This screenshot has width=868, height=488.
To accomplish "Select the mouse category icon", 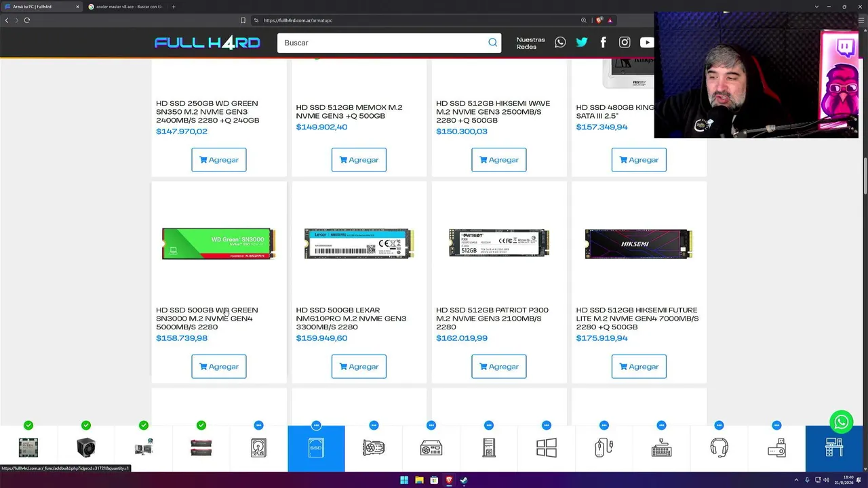I will pos(604,447).
